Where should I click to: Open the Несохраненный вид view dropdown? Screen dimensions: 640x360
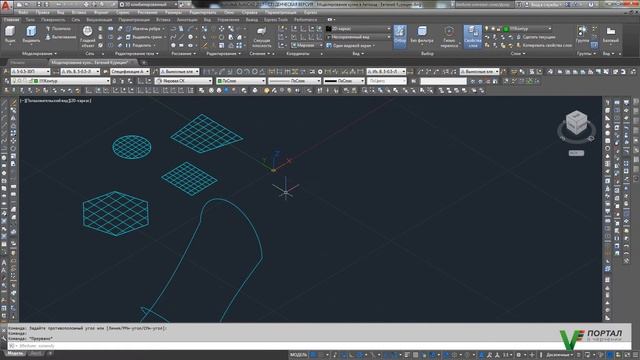pyautogui.click(x=358, y=37)
